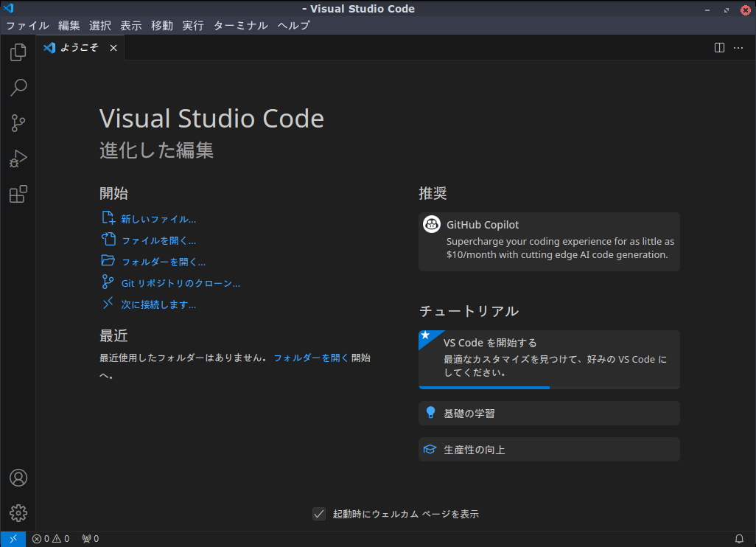The image size is (756, 547).
Task: Open the 実行 menu
Action: [x=193, y=26]
